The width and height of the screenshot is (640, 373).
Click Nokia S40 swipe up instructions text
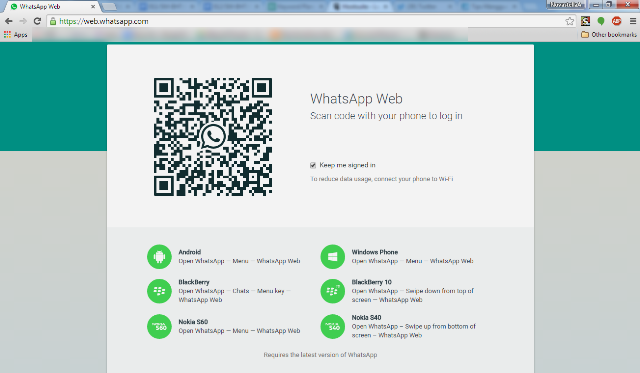[413, 331]
